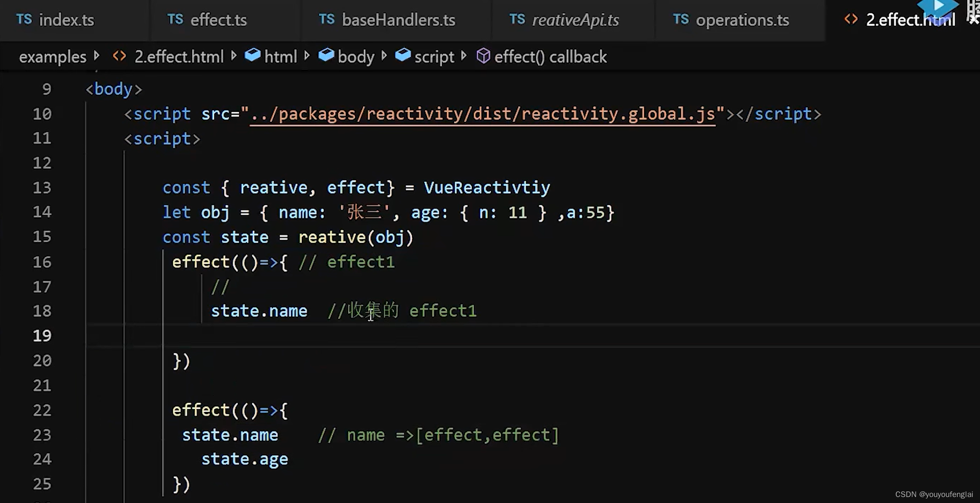
Task: Select the html breadcrumb segment
Action: [x=281, y=57]
